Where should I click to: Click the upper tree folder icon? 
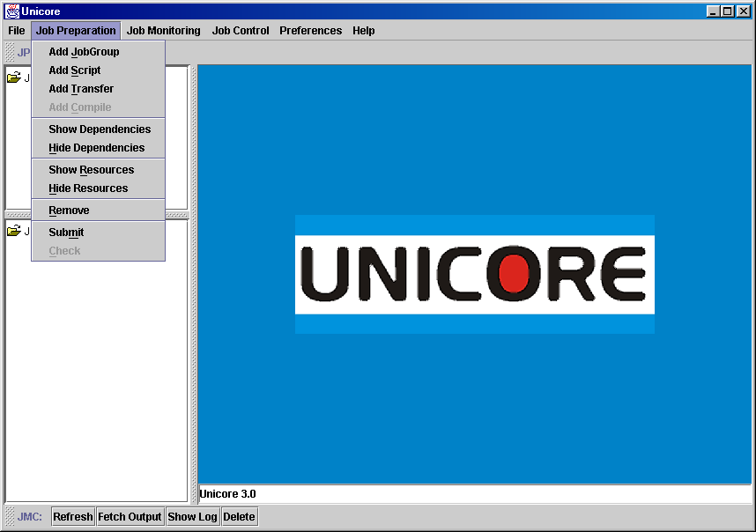click(x=14, y=78)
